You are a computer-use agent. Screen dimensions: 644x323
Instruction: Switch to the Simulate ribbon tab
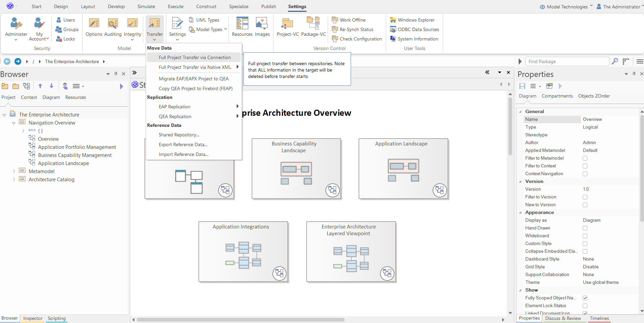click(x=146, y=6)
